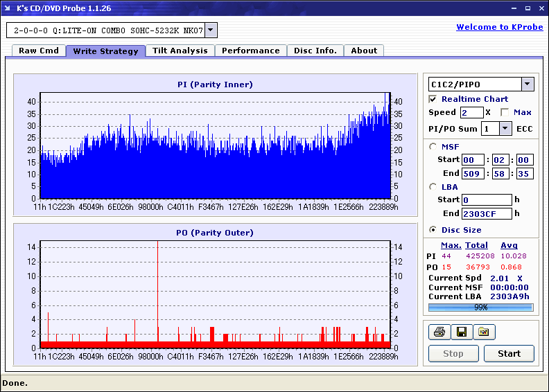Select the LBA radio button

click(x=433, y=186)
